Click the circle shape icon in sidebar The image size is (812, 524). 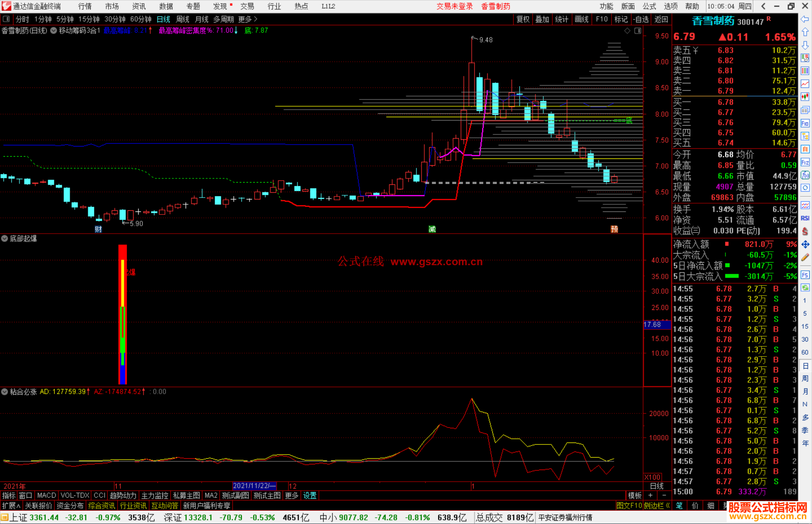[805, 188]
